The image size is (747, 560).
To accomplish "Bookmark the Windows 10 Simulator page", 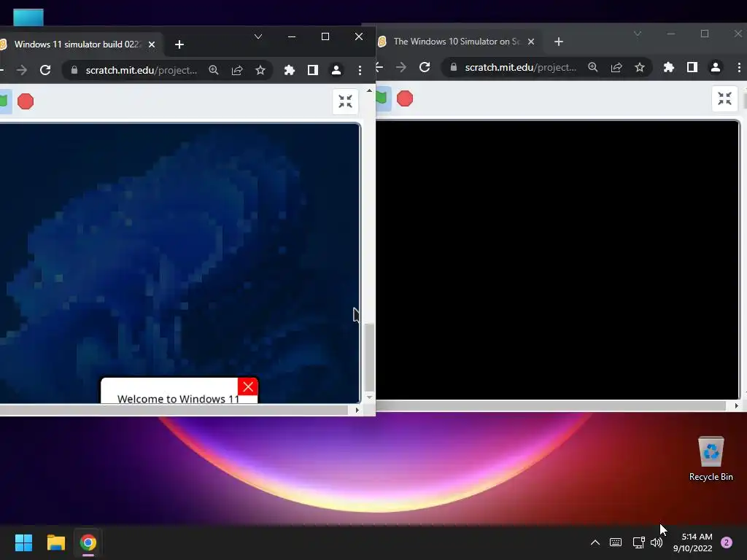I will 640,68.
